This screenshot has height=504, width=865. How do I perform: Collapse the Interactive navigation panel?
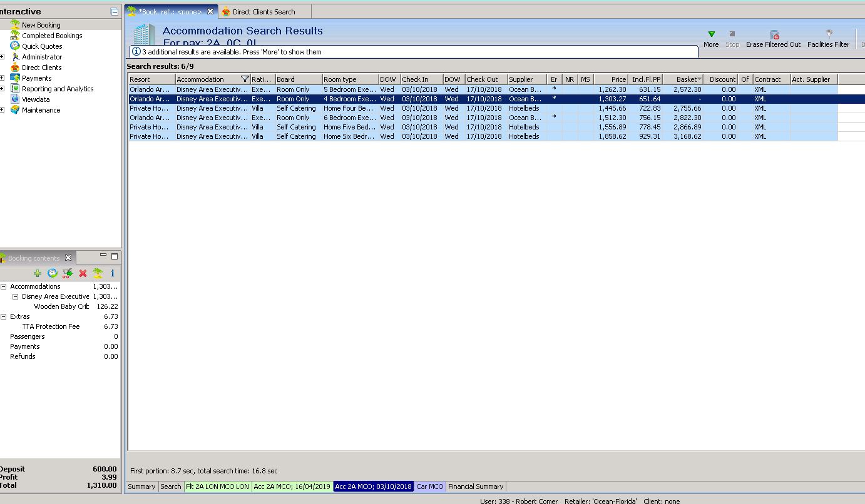[114, 12]
